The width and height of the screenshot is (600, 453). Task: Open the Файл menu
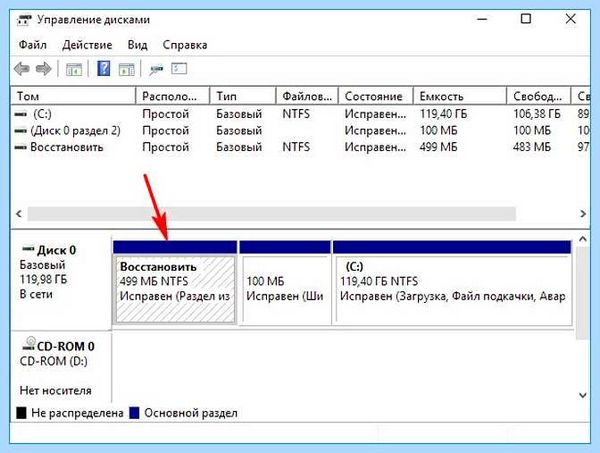pyautogui.click(x=33, y=45)
